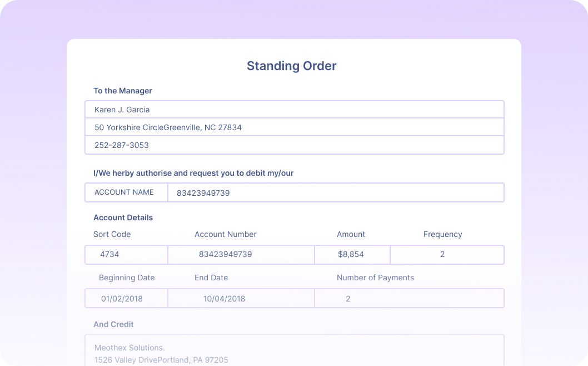Click the And Credit recipient text box
The height and width of the screenshot is (366, 588).
pos(294,350)
